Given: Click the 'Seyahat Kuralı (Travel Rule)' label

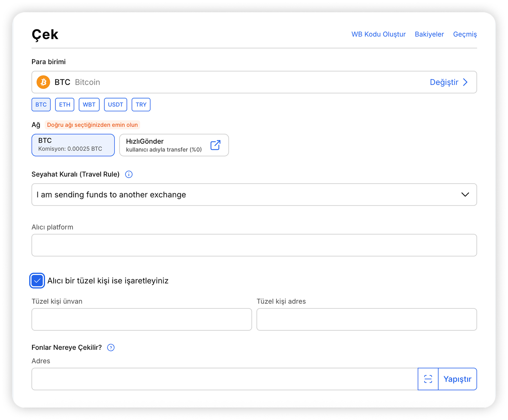Looking at the screenshot, I should tap(76, 174).
